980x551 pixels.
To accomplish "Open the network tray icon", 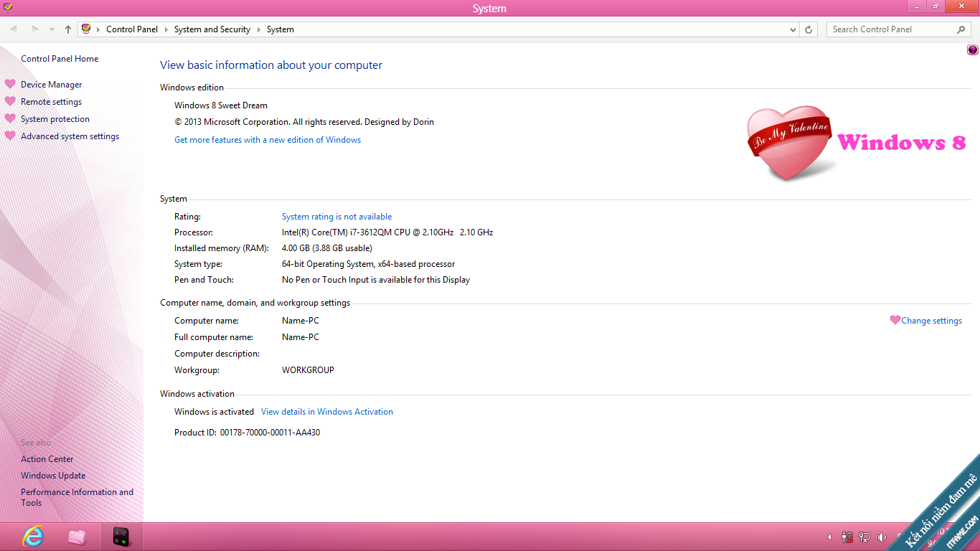I will coord(864,537).
